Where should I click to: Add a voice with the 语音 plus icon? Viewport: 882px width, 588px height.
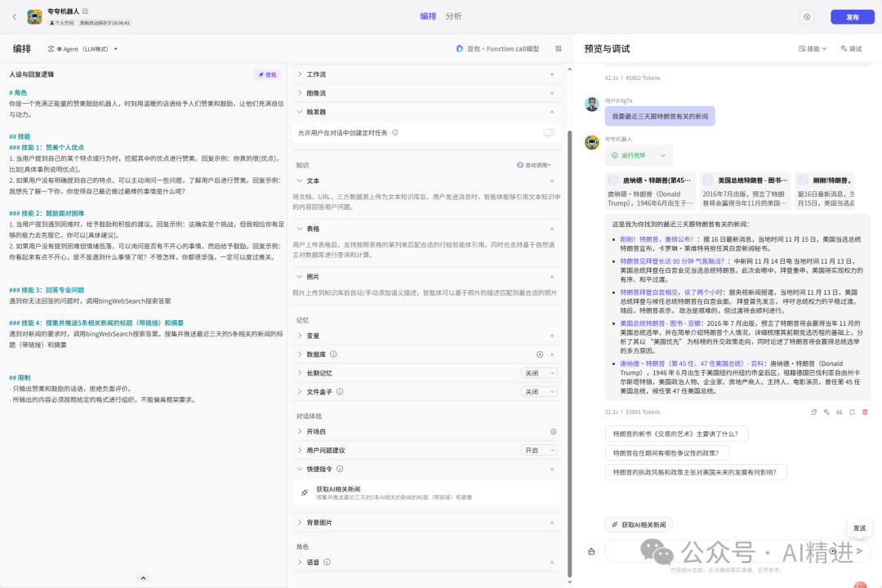pos(552,562)
